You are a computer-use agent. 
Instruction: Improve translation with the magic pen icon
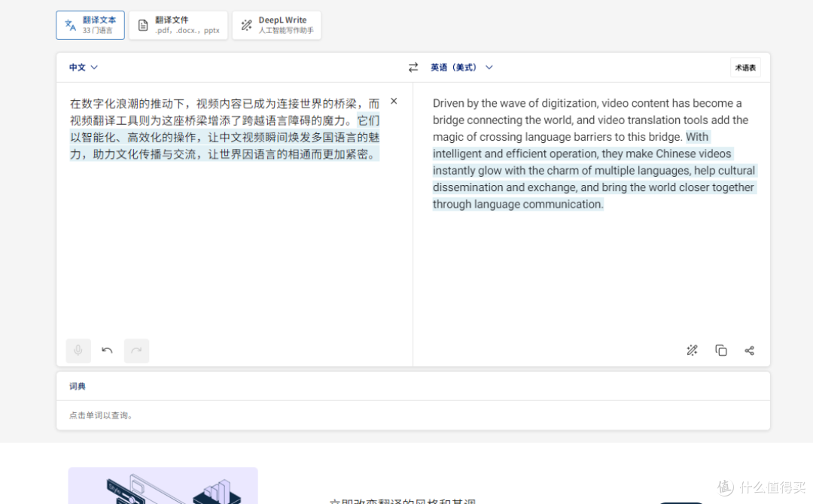[693, 351]
